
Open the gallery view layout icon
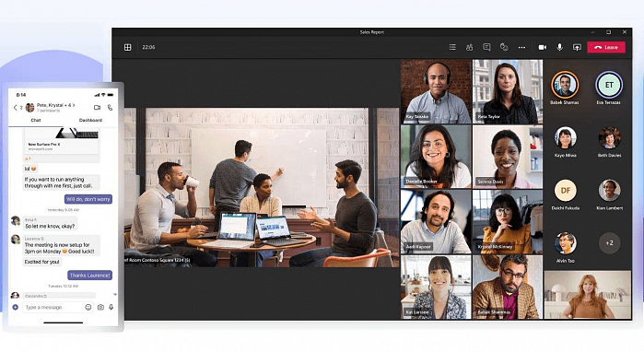pos(128,47)
